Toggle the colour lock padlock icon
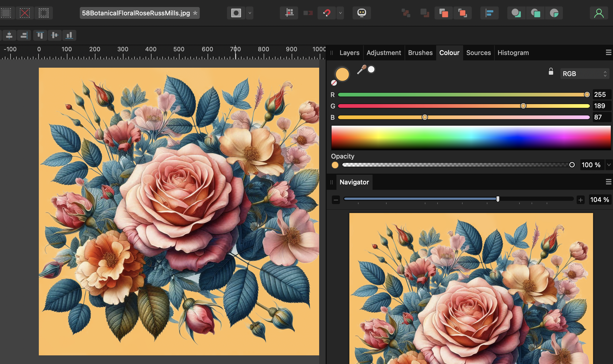The height and width of the screenshot is (364, 613). (x=551, y=71)
